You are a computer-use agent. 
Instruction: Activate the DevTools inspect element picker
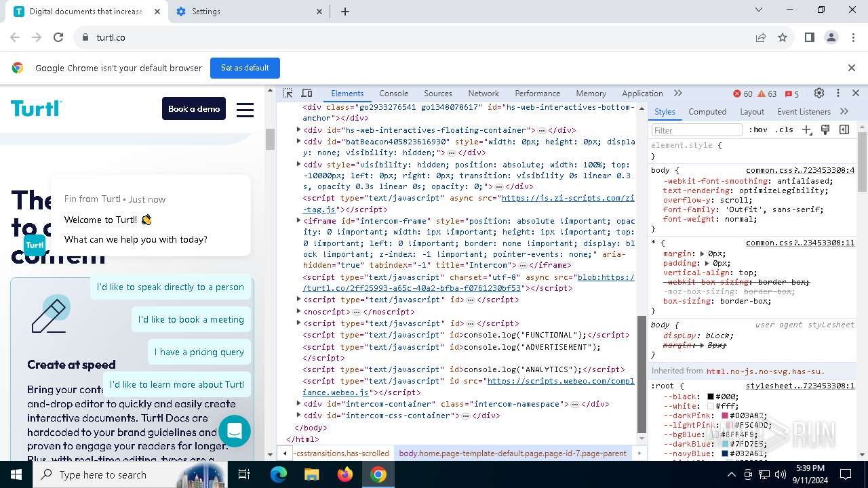(x=288, y=94)
